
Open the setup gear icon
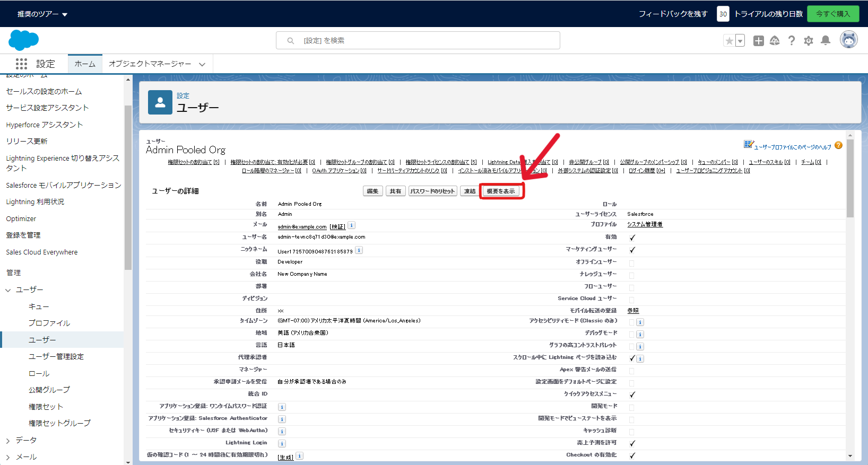tap(809, 41)
